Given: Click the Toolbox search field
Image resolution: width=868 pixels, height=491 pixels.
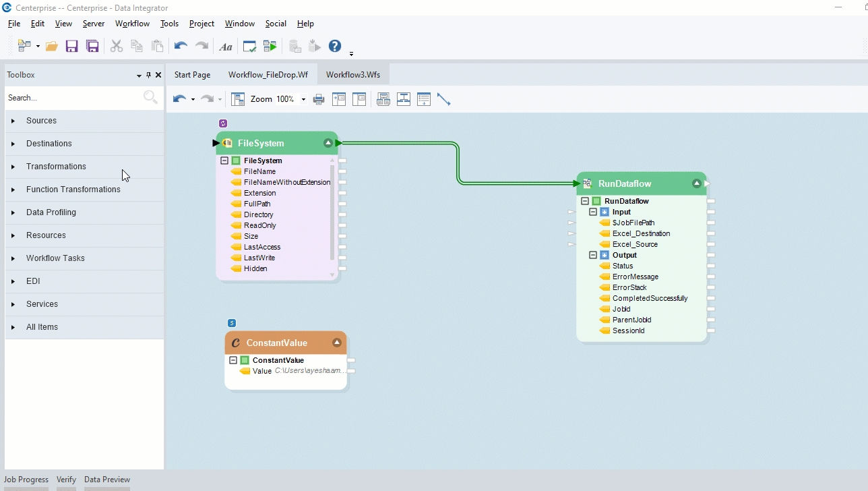Looking at the screenshot, I should tap(73, 98).
